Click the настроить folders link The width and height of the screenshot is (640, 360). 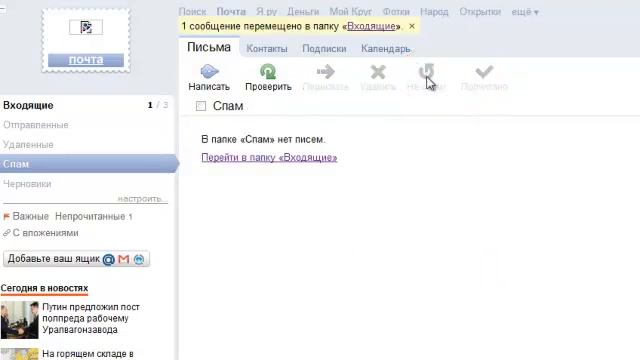coord(142,199)
